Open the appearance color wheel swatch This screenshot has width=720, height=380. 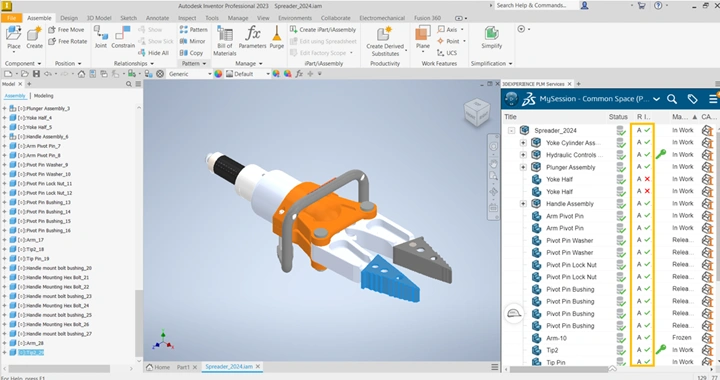(x=218, y=74)
